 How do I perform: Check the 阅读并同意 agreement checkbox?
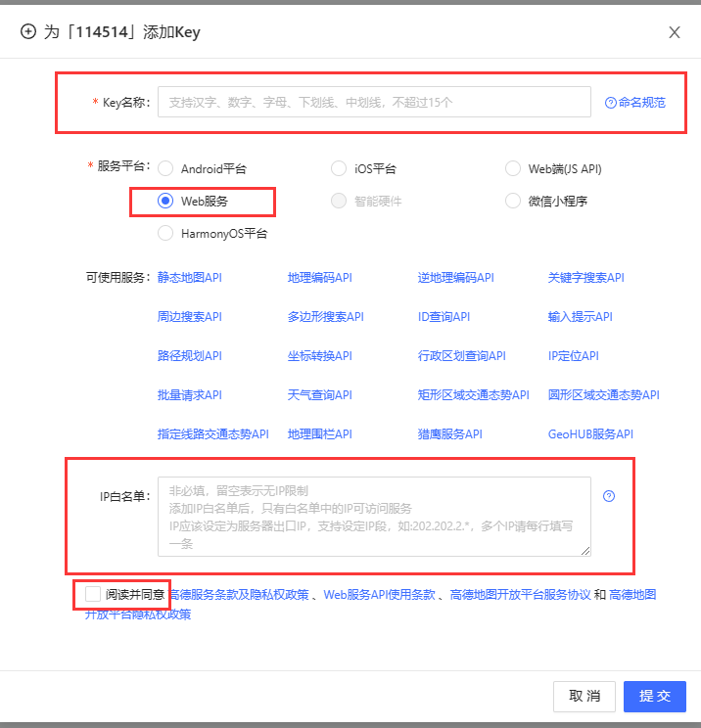click(x=93, y=594)
